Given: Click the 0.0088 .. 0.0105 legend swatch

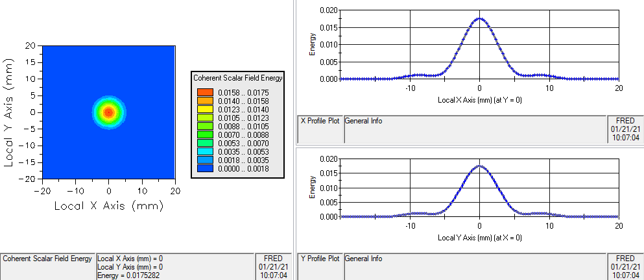Looking at the screenshot, I should click(x=205, y=126).
